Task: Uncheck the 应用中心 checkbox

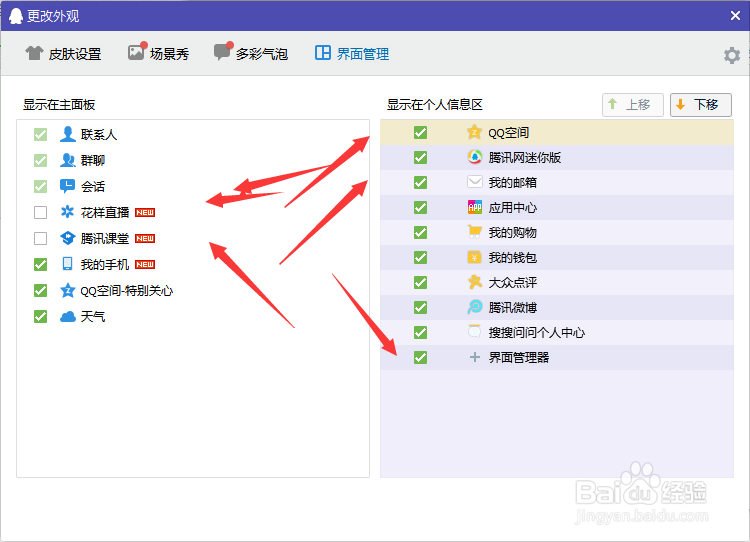Action: point(420,208)
